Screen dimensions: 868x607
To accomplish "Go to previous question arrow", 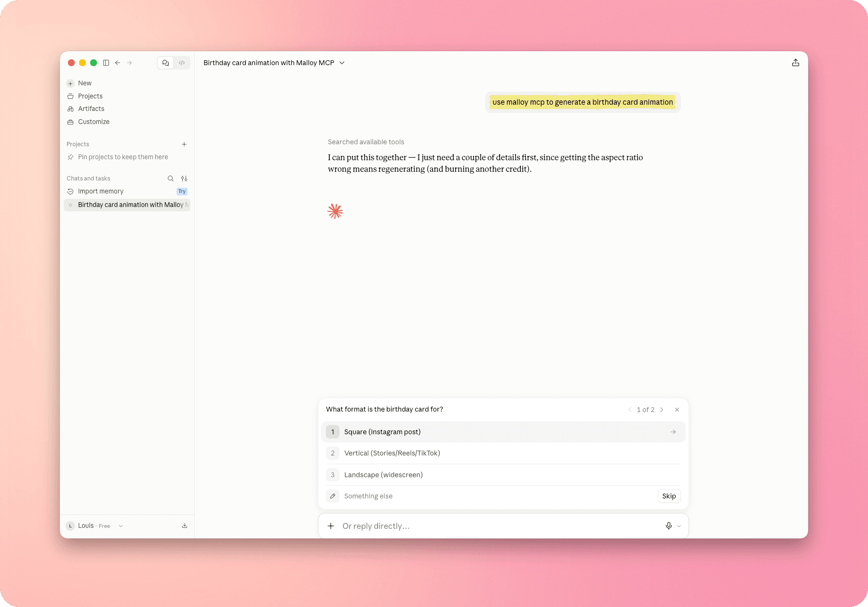I will click(630, 410).
